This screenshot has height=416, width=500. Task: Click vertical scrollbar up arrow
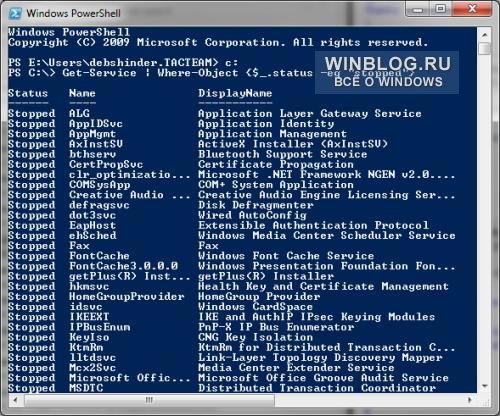pos(485,35)
